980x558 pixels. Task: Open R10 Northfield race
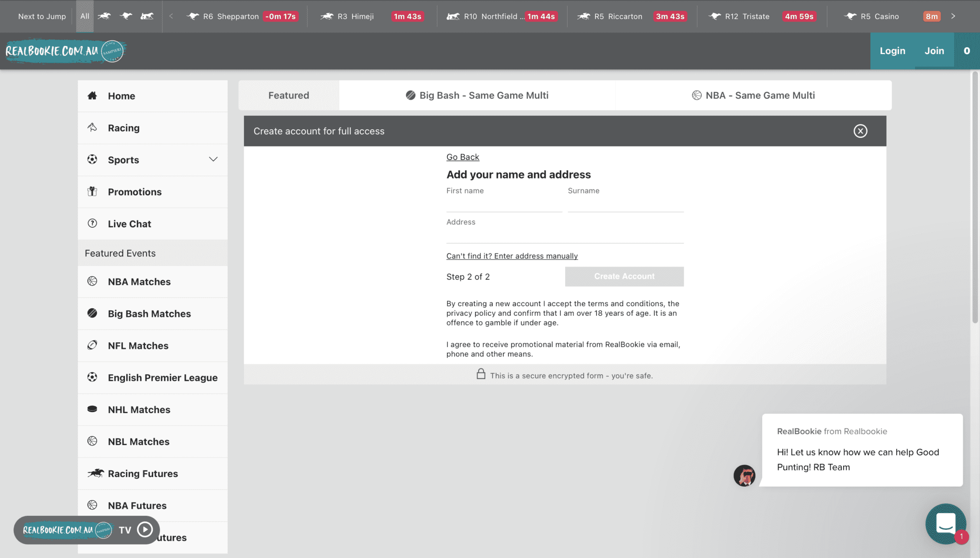coord(502,16)
